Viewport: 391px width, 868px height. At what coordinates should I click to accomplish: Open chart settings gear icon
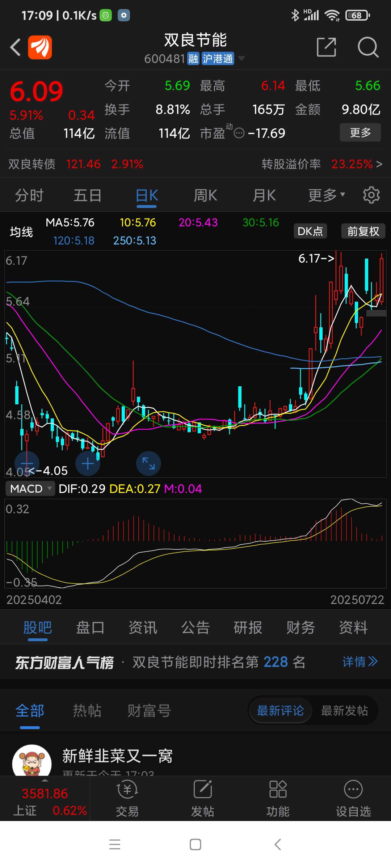tap(371, 195)
